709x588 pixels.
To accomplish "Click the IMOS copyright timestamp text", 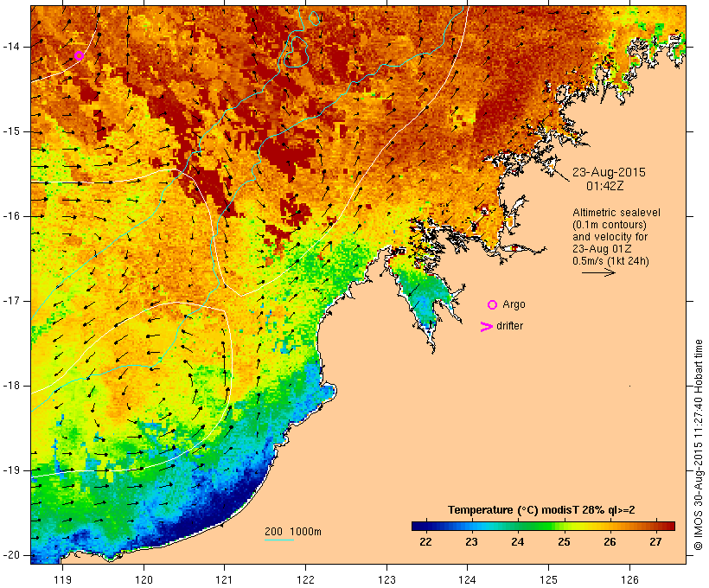I will [x=698, y=445].
